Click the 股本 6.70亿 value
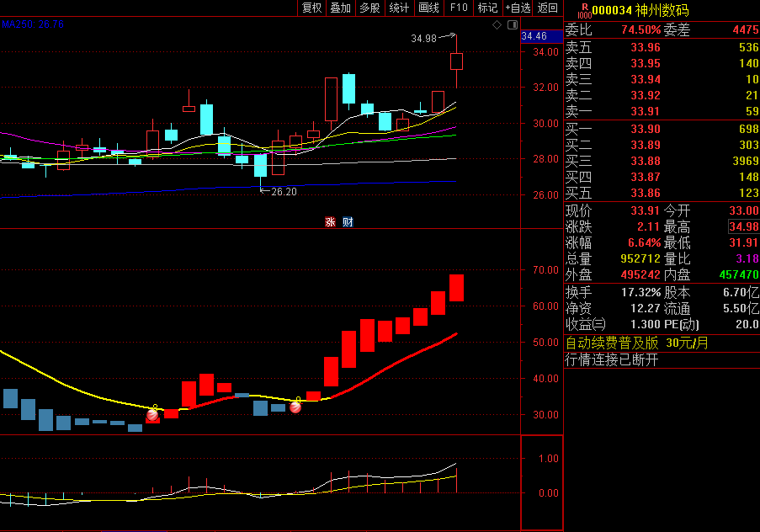This screenshot has height=532, width=760. pos(741,292)
